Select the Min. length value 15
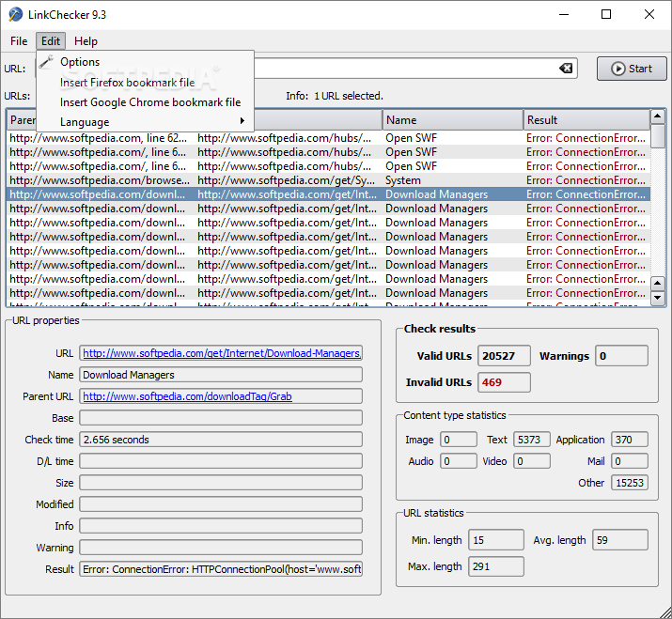 496,540
